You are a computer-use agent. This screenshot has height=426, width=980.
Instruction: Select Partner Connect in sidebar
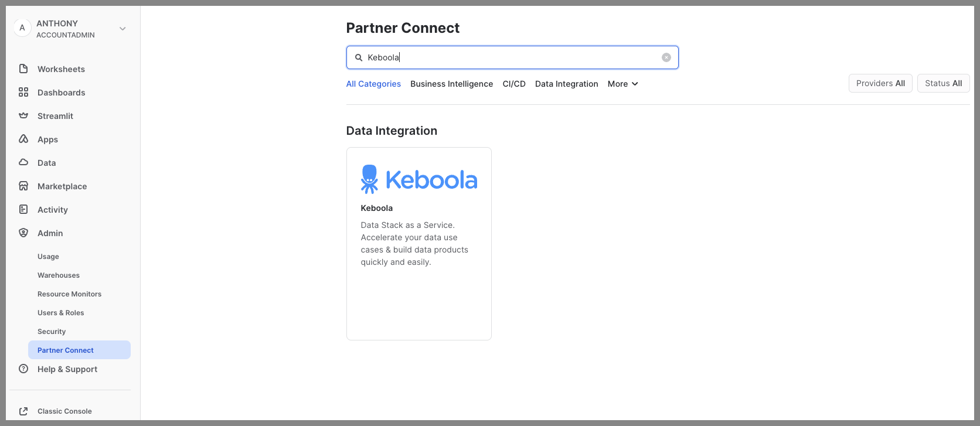tap(79, 350)
